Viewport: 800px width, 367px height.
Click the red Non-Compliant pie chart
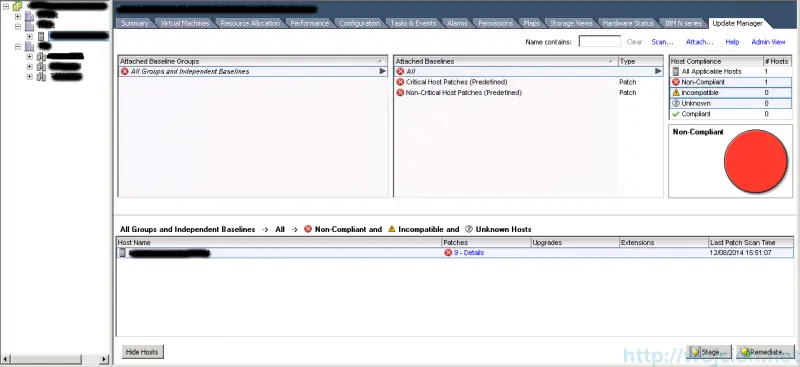click(756, 161)
